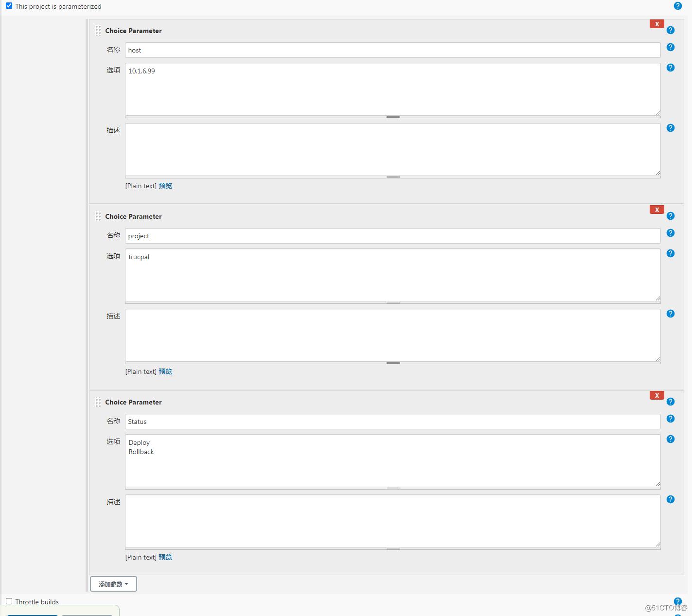The image size is (692, 616).
Task: Open help icon beside third Choice Parameter header
Action: click(x=670, y=402)
